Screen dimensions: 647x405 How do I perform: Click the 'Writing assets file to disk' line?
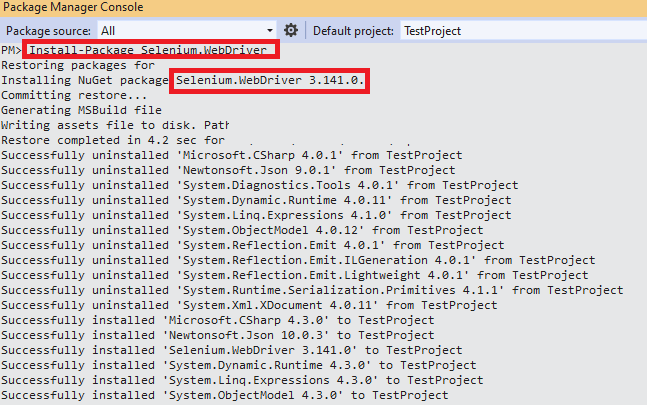coord(115,125)
